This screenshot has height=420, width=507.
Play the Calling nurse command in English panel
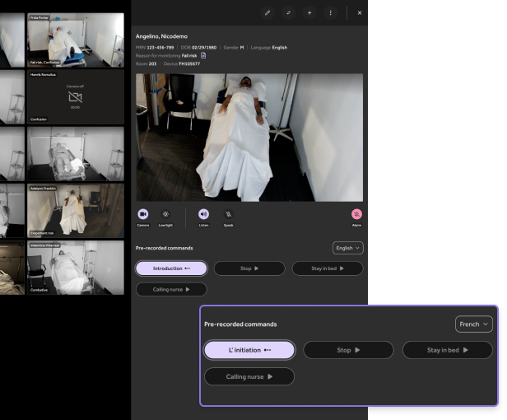pos(171,289)
